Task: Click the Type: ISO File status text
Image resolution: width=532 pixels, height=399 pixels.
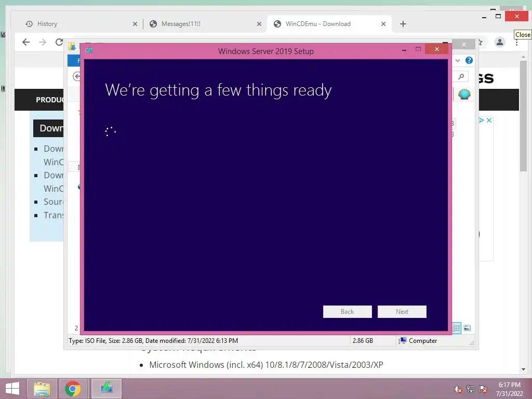Action: tap(153, 341)
